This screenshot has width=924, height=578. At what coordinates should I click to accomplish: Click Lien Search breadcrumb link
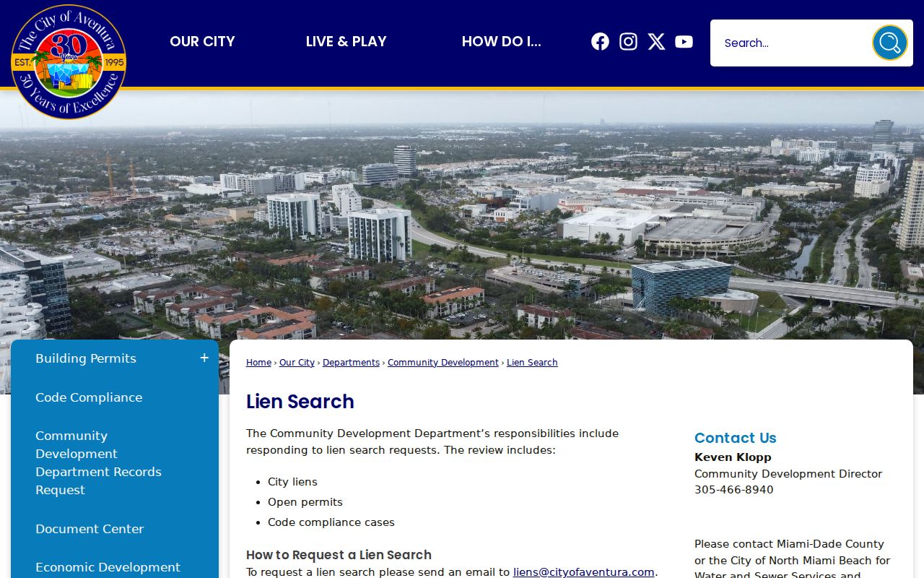click(532, 363)
